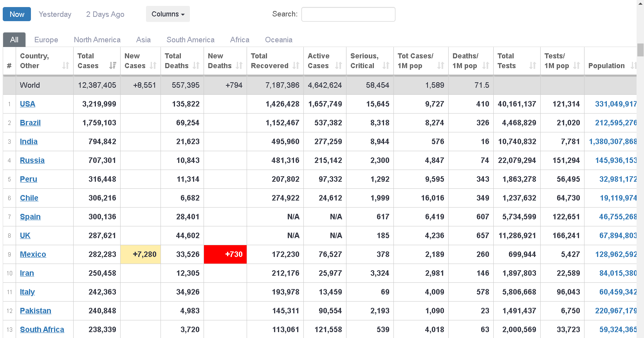Sort by Serious, Critical sort icon
The width and height of the screenshot is (644, 338).
tap(386, 65)
